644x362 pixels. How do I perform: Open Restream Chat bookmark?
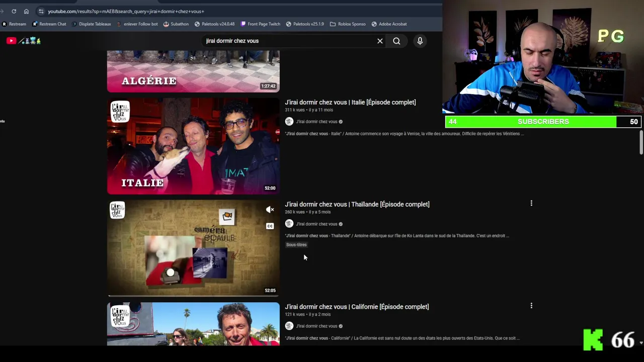pos(49,24)
